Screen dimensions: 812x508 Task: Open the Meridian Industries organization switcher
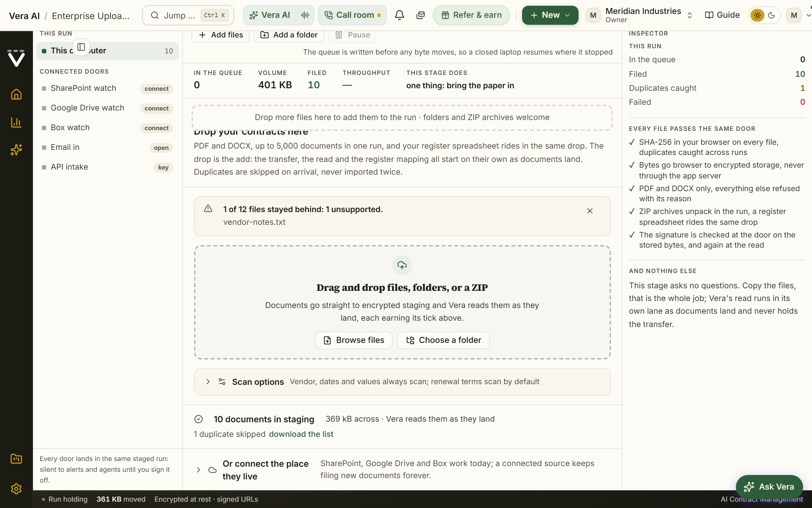click(x=639, y=15)
